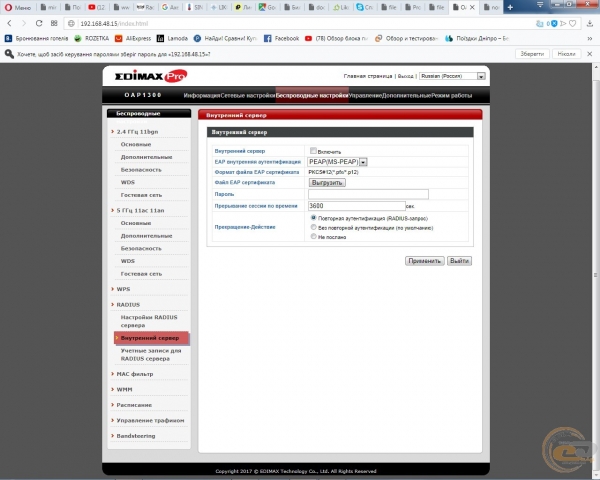600x480 pixels.
Task: Click the globe site-info icon in address bar
Action: pos(71,24)
